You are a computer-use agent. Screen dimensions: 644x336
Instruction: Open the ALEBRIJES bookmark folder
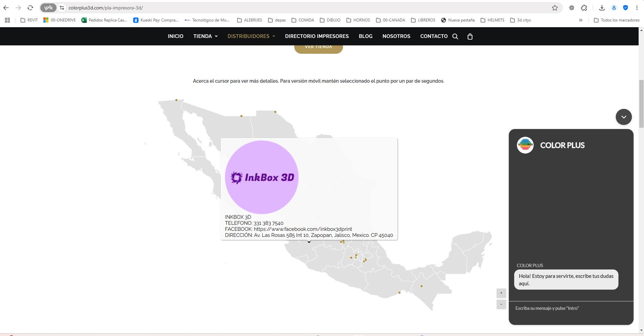(x=250, y=20)
